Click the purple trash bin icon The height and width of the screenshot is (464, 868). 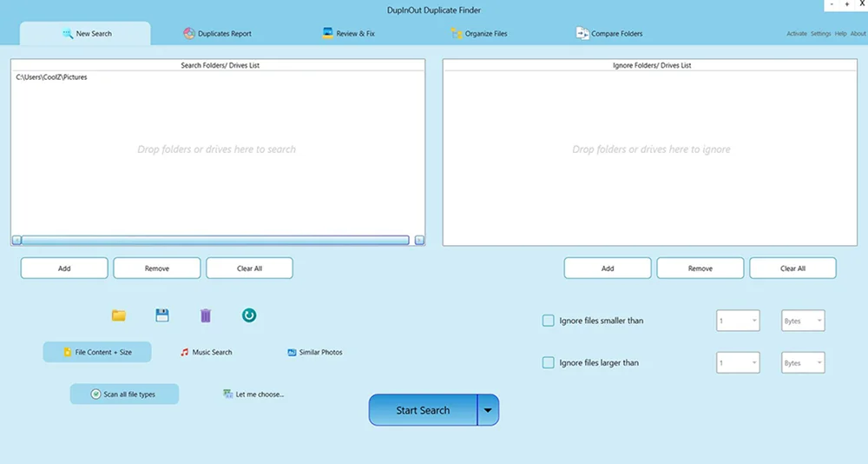coord(206,315)
